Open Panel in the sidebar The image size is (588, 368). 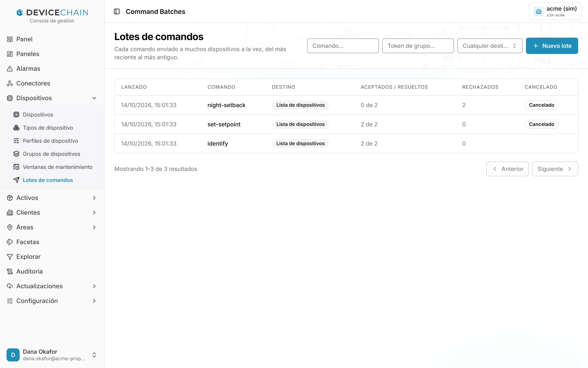[52, 39]
